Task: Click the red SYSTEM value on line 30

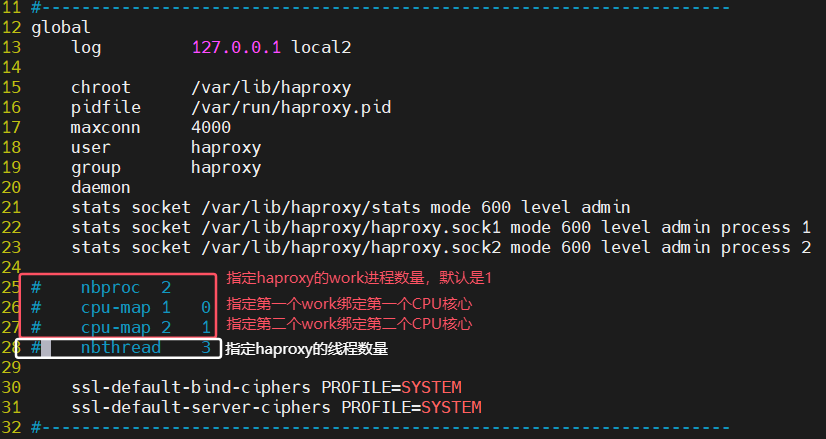Action: coord(431,388)
